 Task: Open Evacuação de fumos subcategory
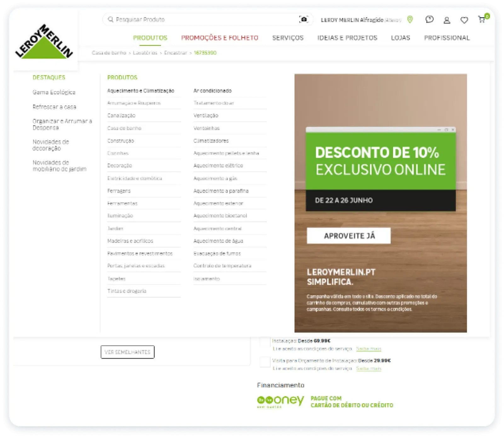217,253
